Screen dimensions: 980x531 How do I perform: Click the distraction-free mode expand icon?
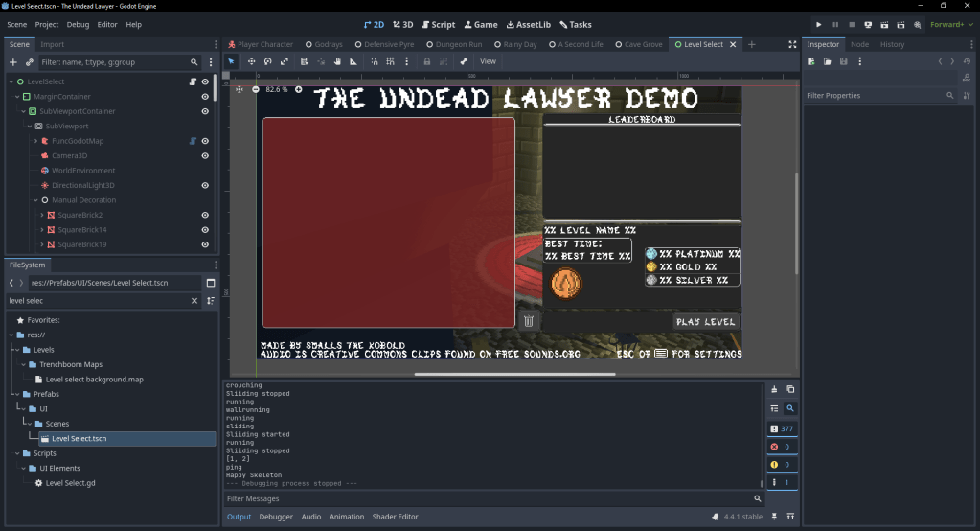[792, 44]
